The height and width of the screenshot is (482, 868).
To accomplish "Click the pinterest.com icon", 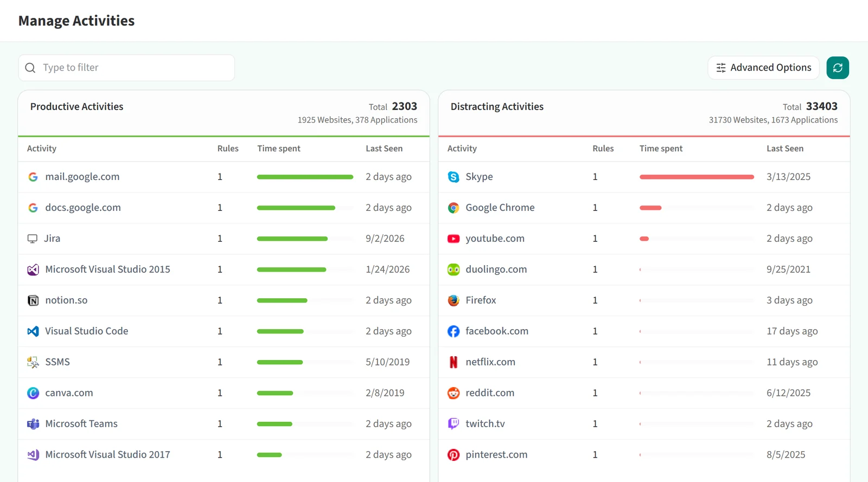I will click(x=454, y=455).
